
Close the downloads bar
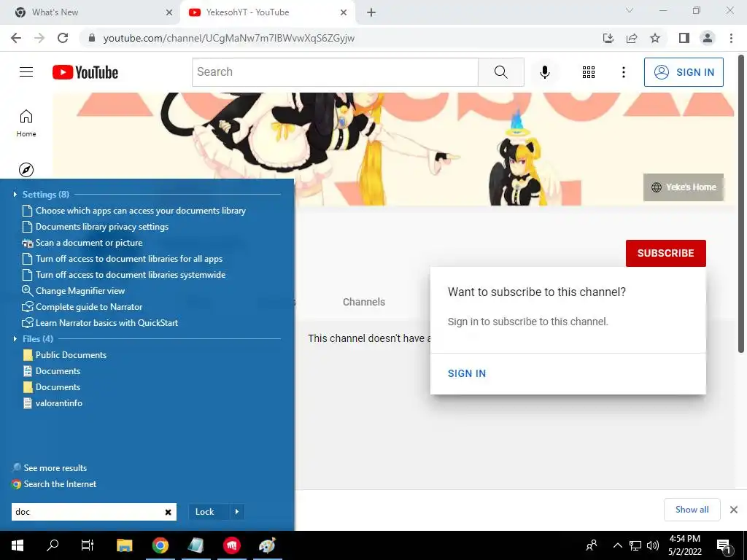click(734, 510)
